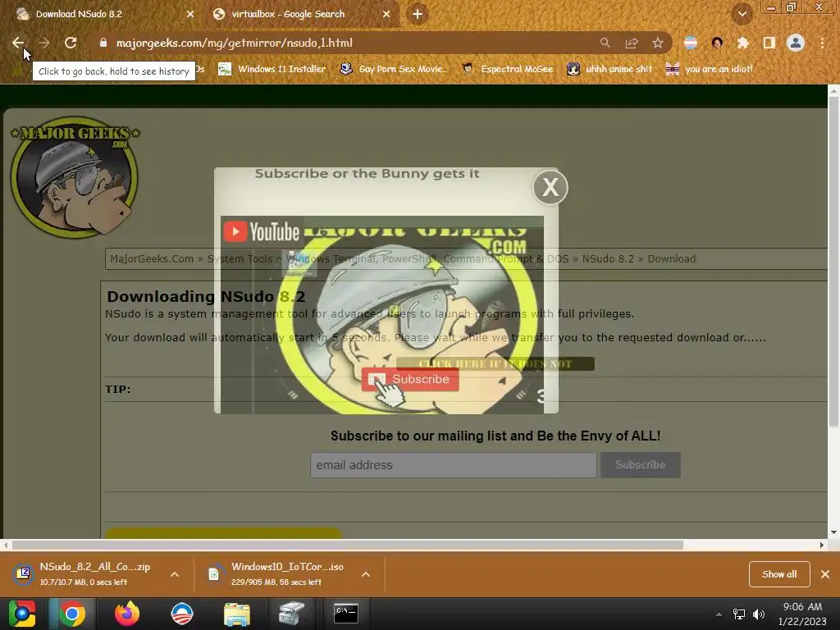Click the forward navigation arrow
This screenshot has width=840, height=630.
(44, 43)
